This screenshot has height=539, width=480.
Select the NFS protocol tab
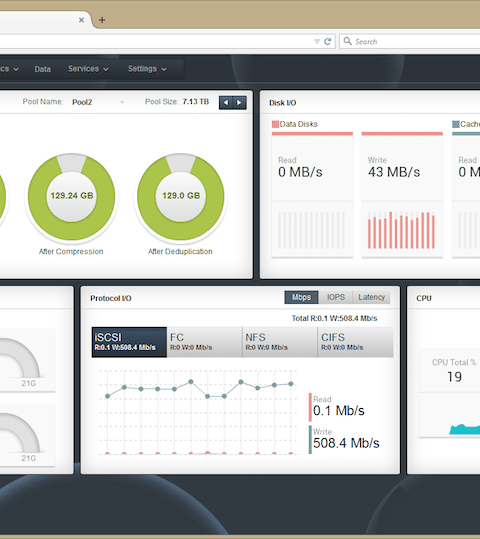point(280,342)
